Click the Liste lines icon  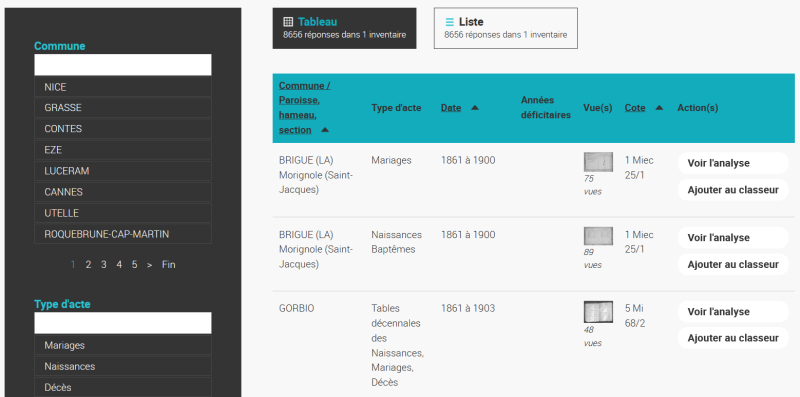pyautogui.click(x=449, y=22)
